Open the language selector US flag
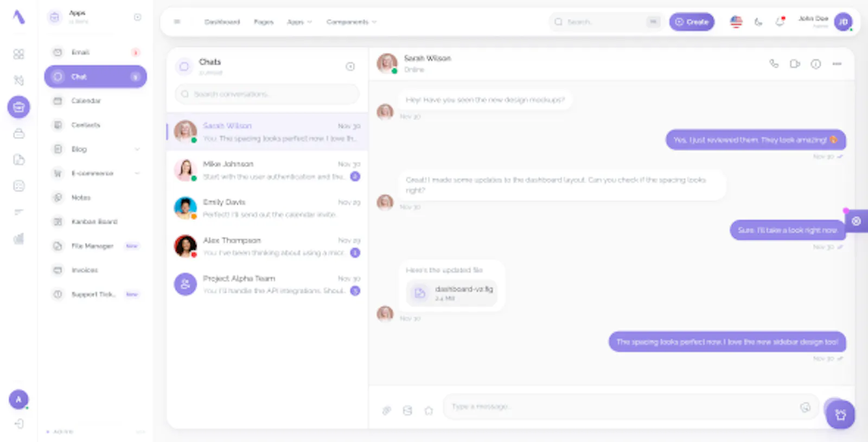The height and width of the screenshot is (442, 868). 736,22
